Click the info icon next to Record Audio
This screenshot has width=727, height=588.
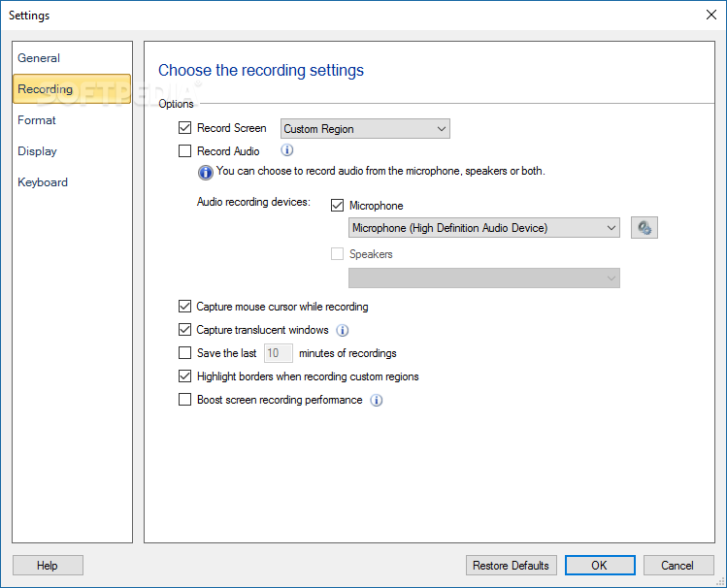(x=287, y=150)
